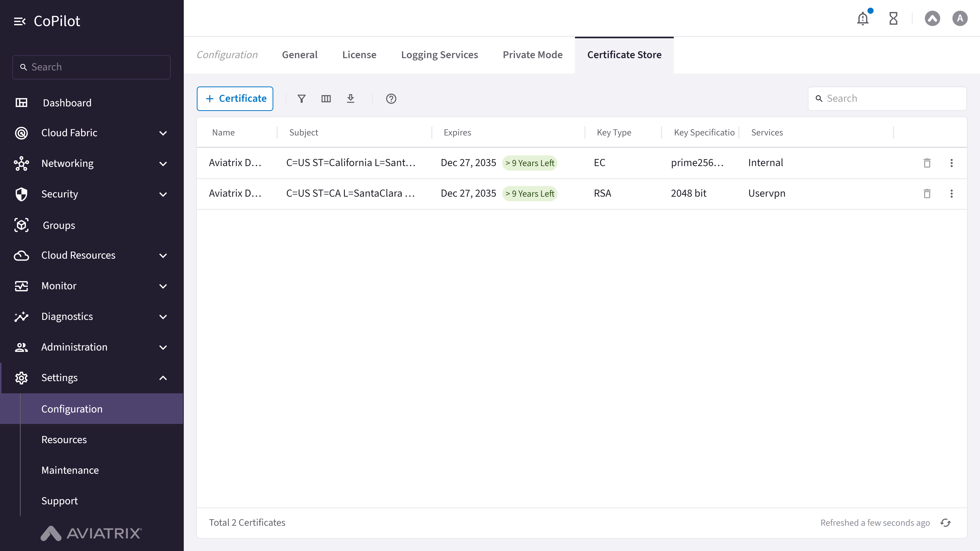Open the filter icon in toolbar
The image size is (980, 551).
[x=301, y=99]
